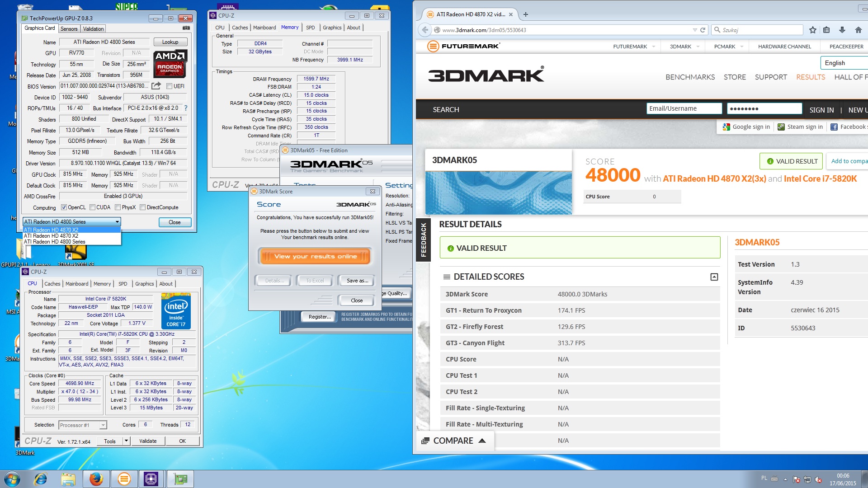Click the SIGN IN link

821,110
